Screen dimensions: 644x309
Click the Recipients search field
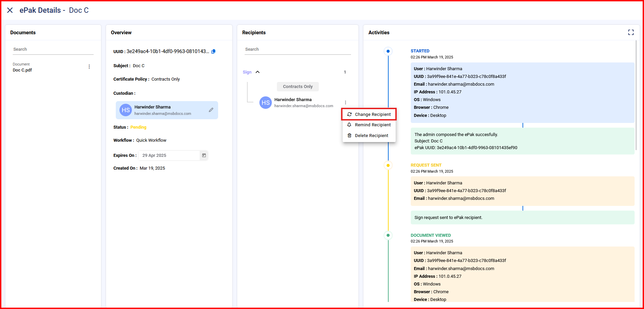[x=297, y=49]
